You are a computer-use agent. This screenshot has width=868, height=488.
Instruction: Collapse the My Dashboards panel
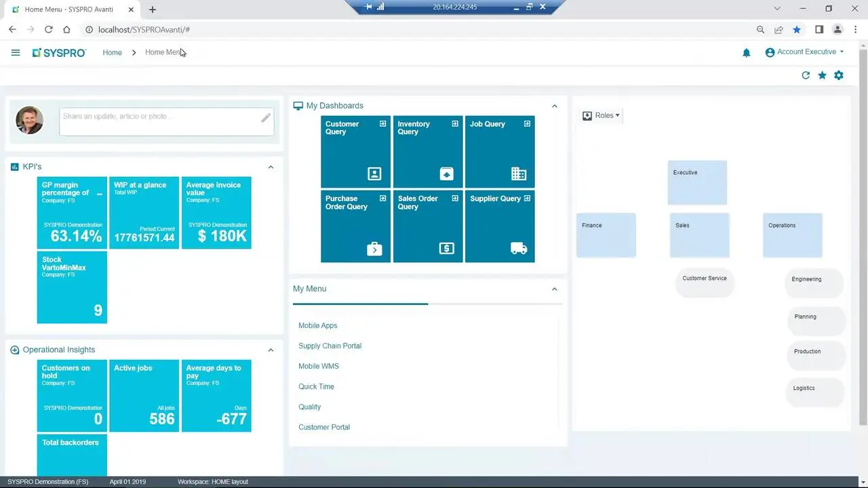[554, 106]
